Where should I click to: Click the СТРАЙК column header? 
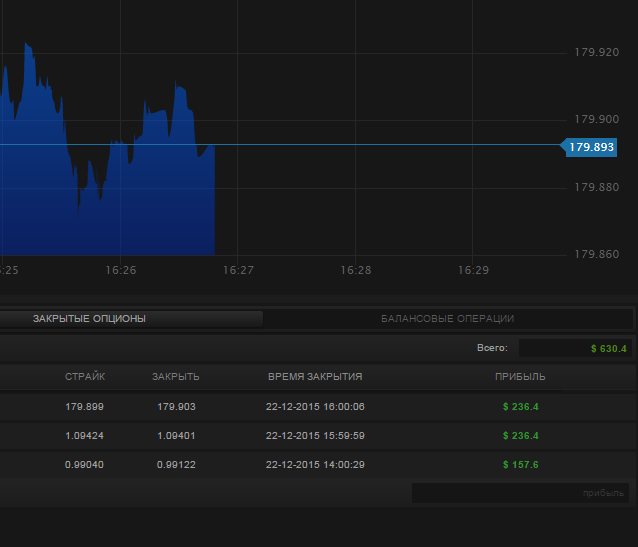85,377
